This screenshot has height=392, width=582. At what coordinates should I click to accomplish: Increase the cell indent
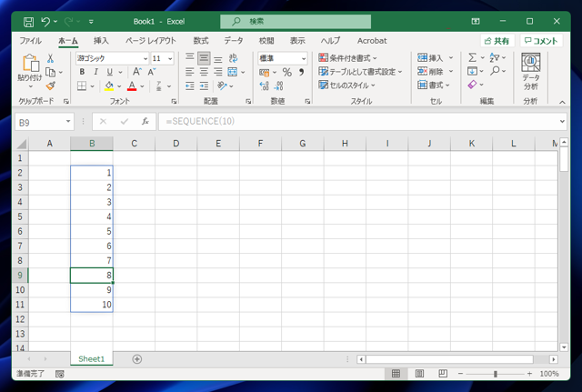pos(204,86)
